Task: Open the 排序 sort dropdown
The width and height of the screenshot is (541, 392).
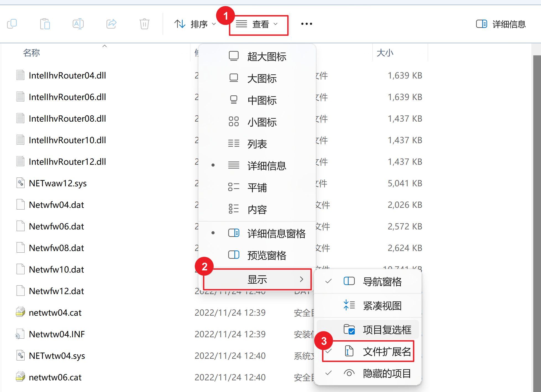Action: click(x=195, y=24)
